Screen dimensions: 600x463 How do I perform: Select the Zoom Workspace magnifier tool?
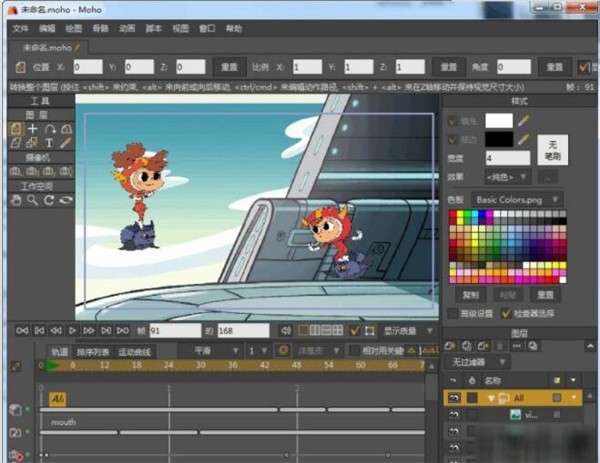pyautogui.click(x=33, y=200)
